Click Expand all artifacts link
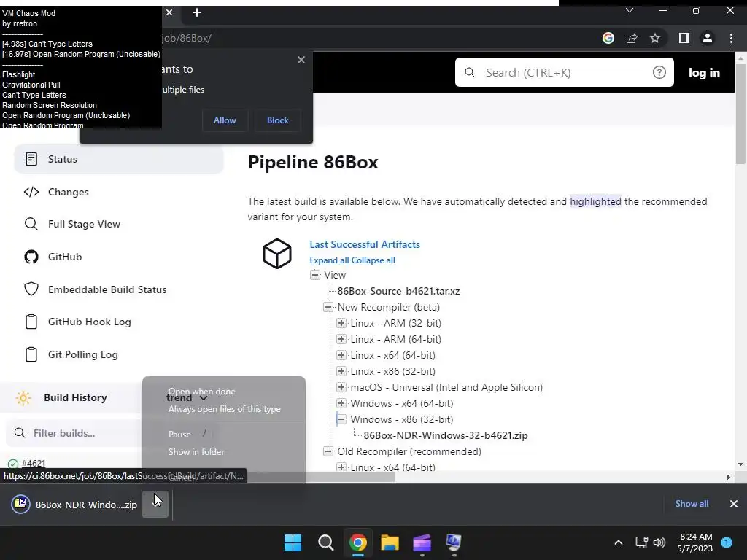 [329, 260]
